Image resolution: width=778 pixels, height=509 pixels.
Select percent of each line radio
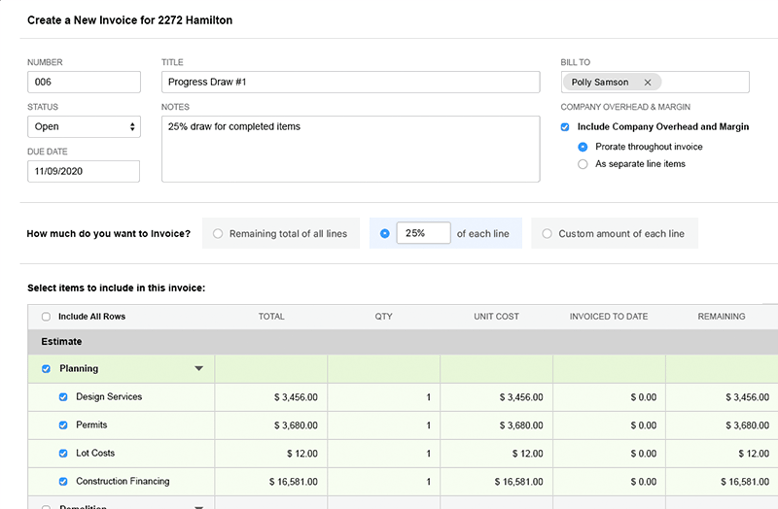pos(385,234)
